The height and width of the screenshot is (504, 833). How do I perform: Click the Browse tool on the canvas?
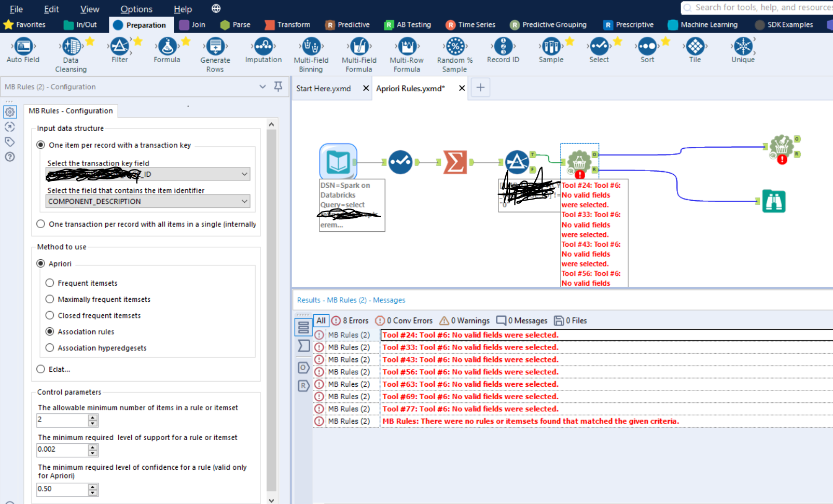point(774,201)
